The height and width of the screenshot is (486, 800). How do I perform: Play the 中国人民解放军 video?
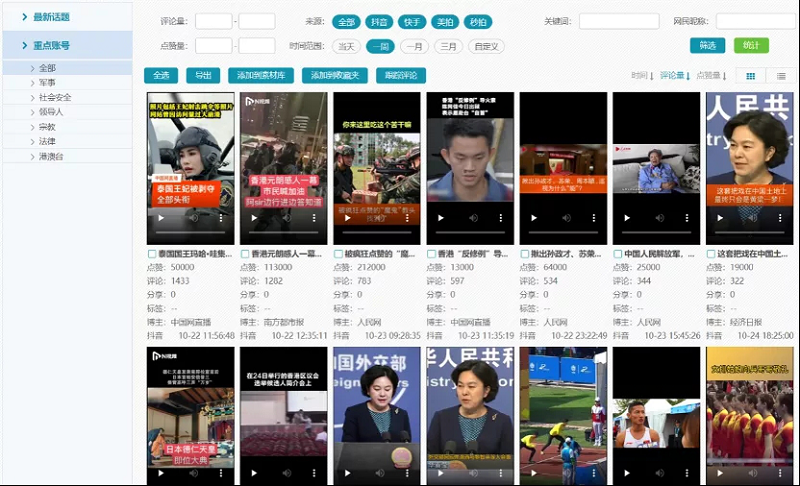tap(627, 218)
